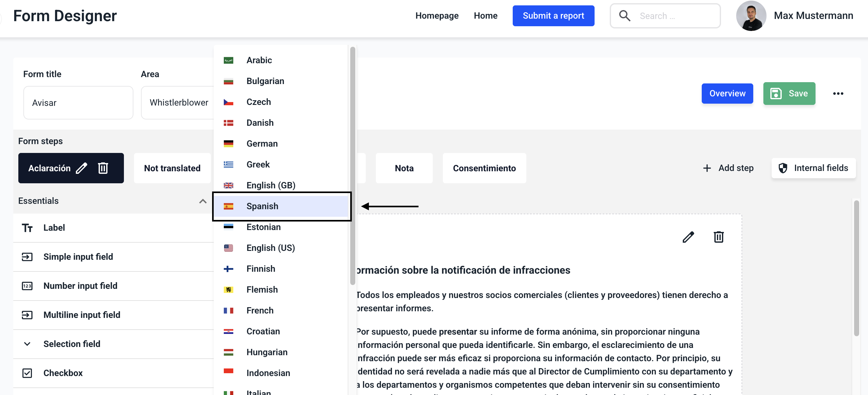Click the edit pencil on content block

(x=688, y=237)
